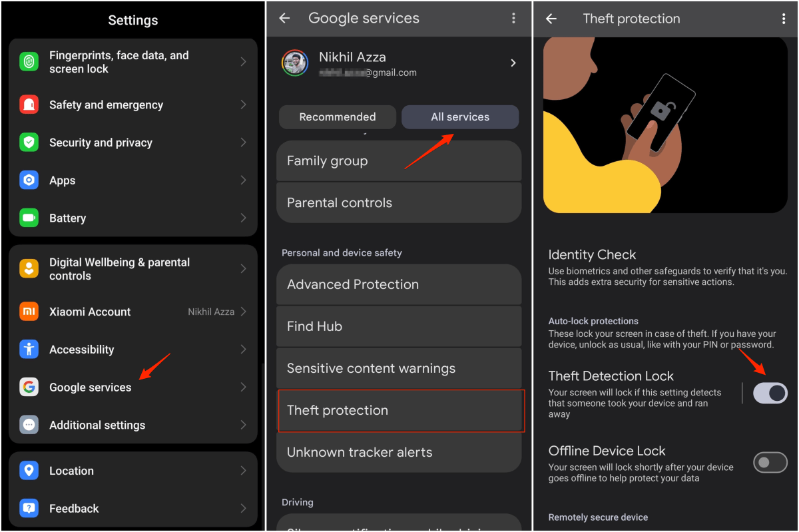
Task: Open account details chevron beside Nikhil Azza
Action: (x=513, y=63)
